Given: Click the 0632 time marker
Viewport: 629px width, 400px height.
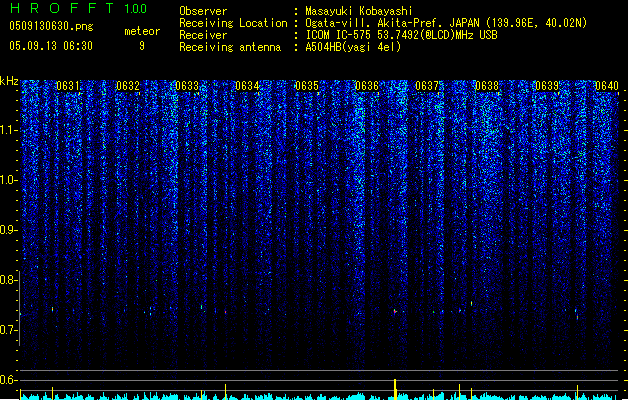Looking at the screenshot, I should tap(128, 86).
